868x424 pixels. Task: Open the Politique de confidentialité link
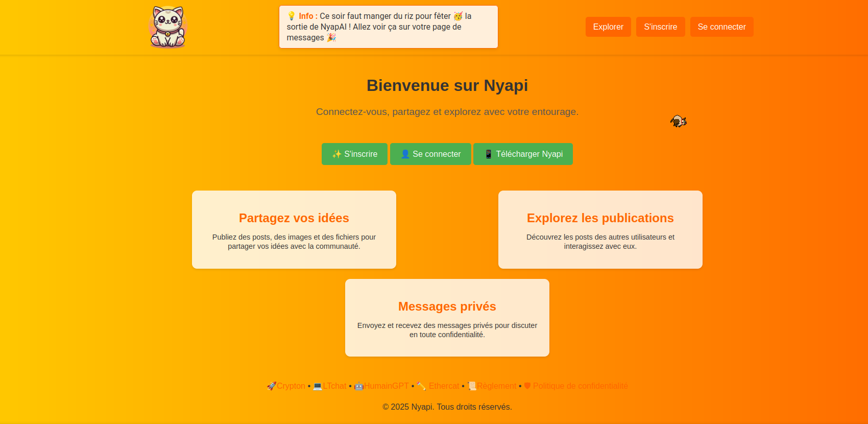pos(580,386)
